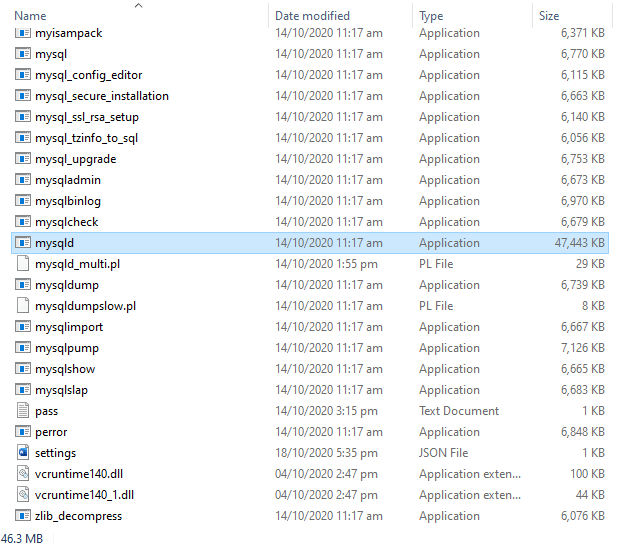Click the pass text document icon
Image resolution: width=628 pixels, height=546 pixels.
(23, 410)
